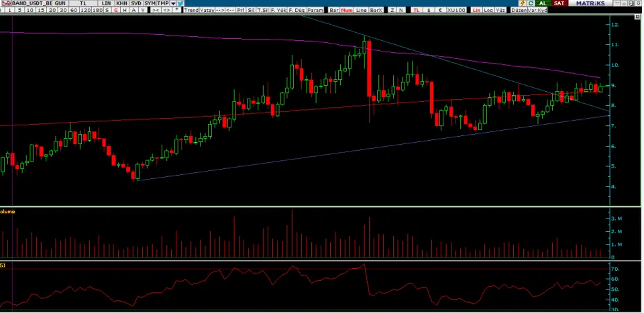Click the lightning bolt icon
The image size is (644, 313).
522,3
